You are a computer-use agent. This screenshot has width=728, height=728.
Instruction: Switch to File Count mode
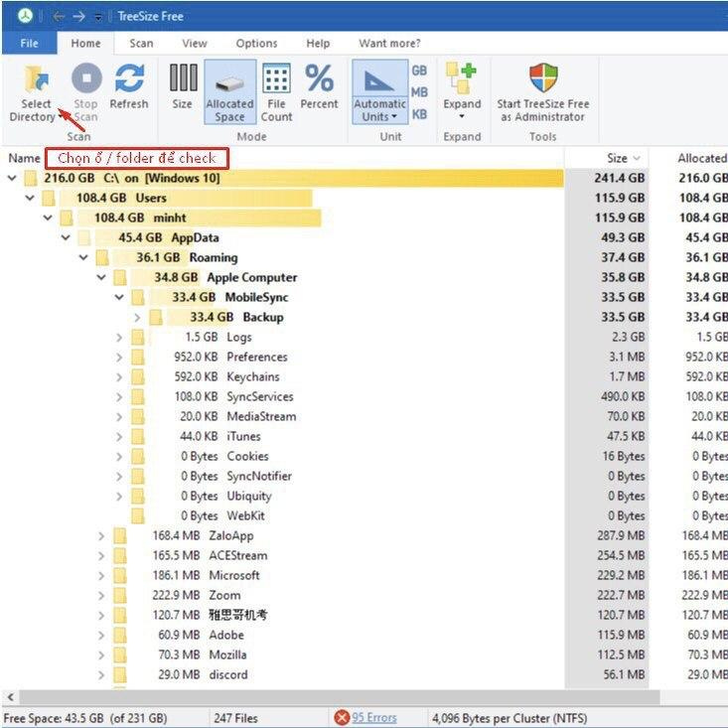276,92
